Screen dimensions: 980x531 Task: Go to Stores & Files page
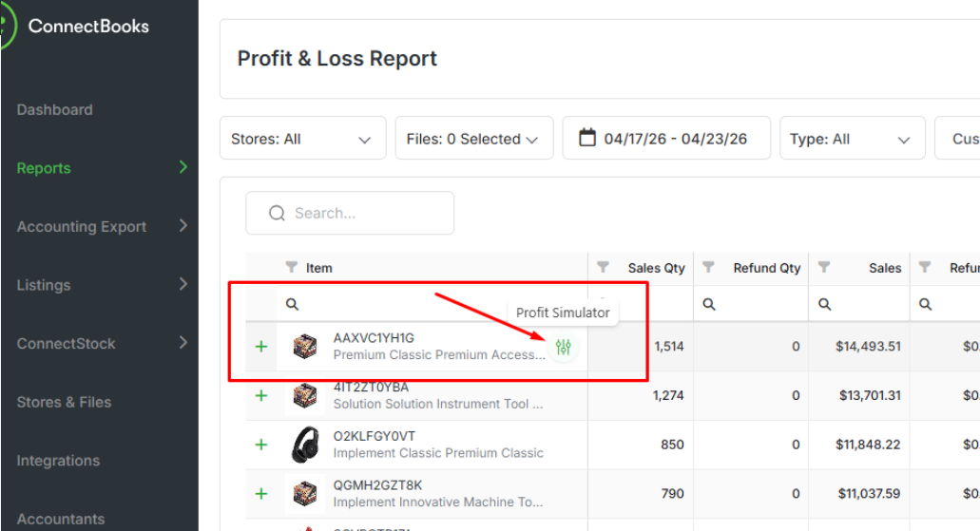(64, 403)
